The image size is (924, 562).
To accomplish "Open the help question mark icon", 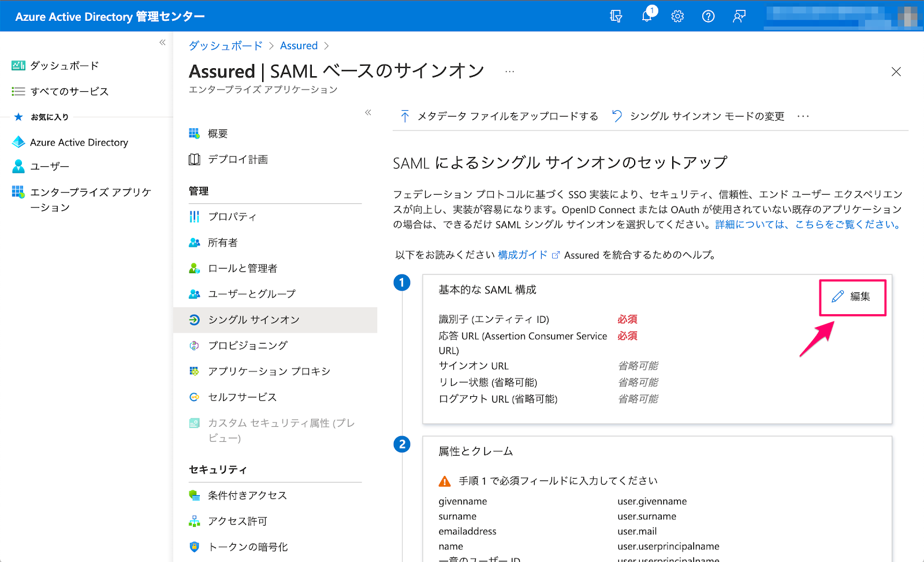I will [x=708, y=16].
